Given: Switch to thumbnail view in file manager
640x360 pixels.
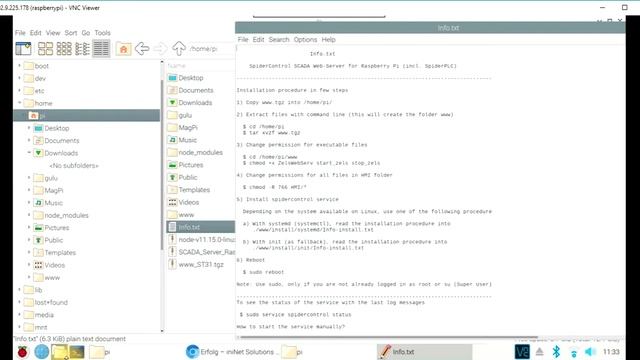Looking at the screenshot, I should [64, 49].
